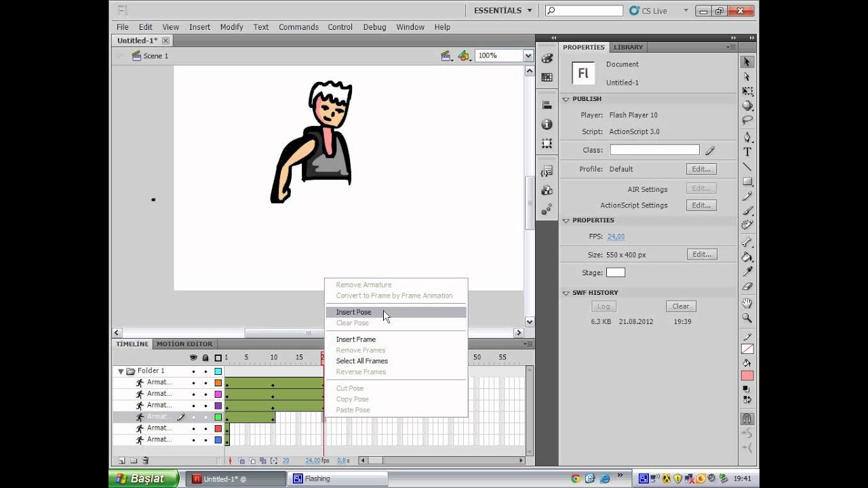
Task: Collapse the SWF HISTORY section
Action: click(566, 293)
